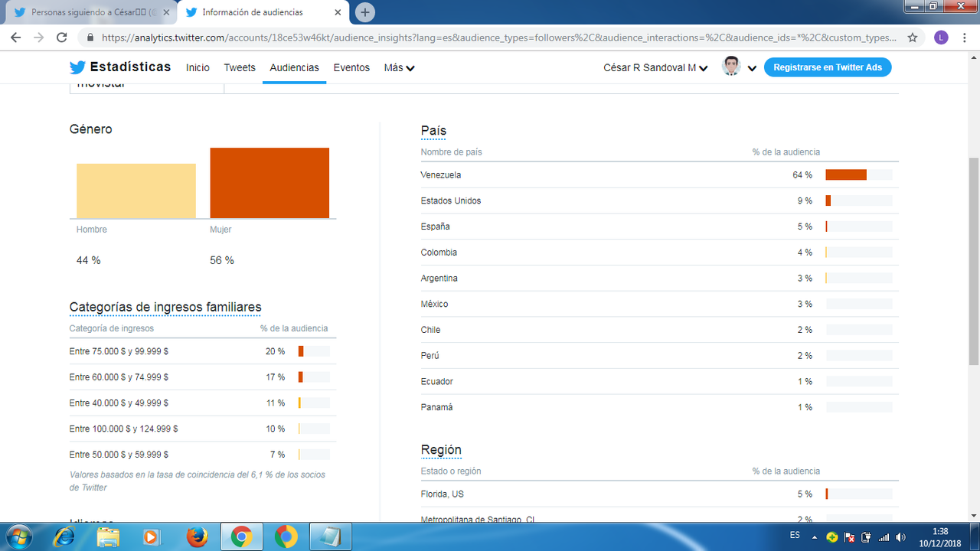Click the Región section heading
This screenshot has width=980, height=551.
(441, 449)
